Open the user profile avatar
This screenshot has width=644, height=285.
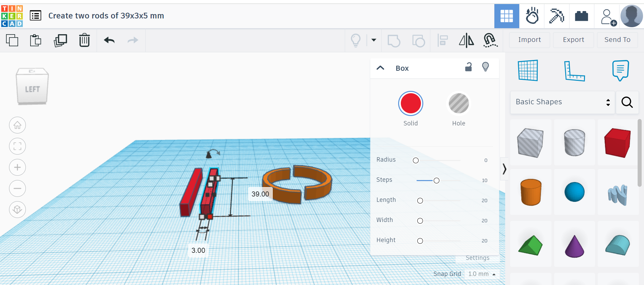[x=632, y=16]
